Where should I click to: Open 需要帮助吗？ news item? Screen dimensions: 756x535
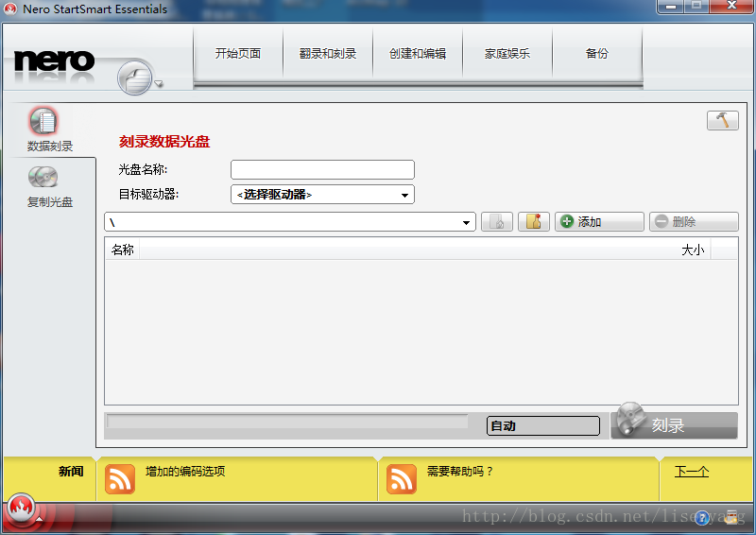pos(460,472)
